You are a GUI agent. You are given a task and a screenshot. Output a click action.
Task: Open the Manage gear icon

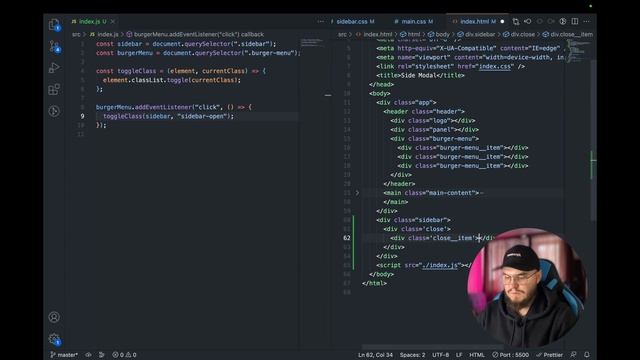click(x=54, y=339)
